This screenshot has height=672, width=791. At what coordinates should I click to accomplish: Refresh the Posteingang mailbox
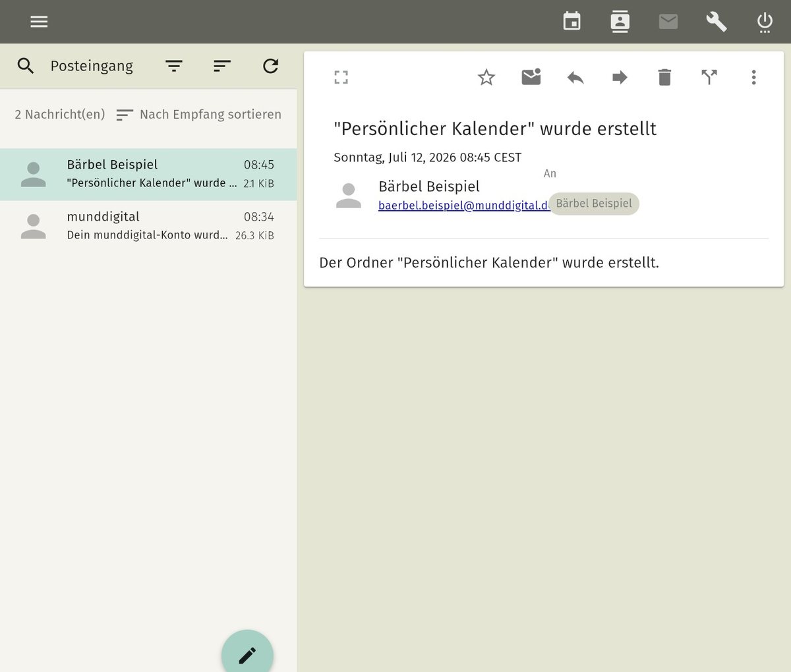[x=271, y=66]
